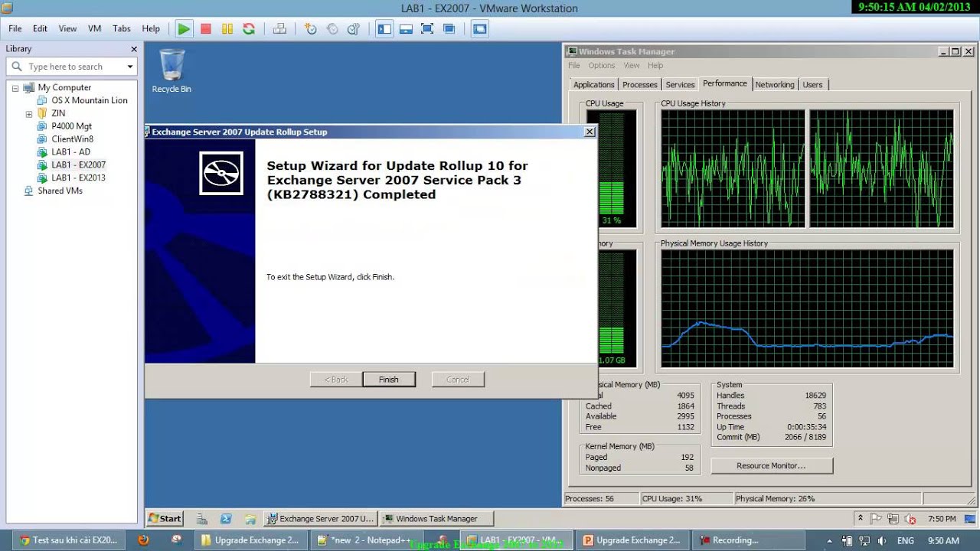980x551 pixels.
Task: Switch to Unity mode icon
Action: [449, 29]
